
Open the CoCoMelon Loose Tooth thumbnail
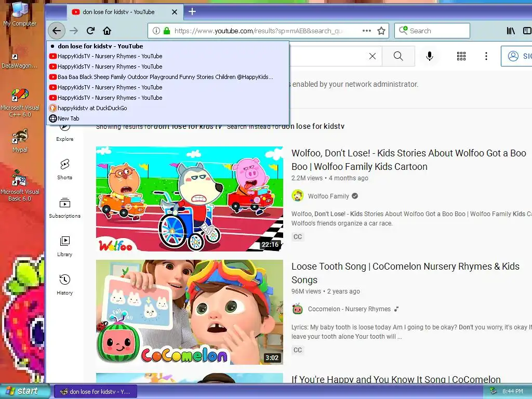(x=189, y=312)
